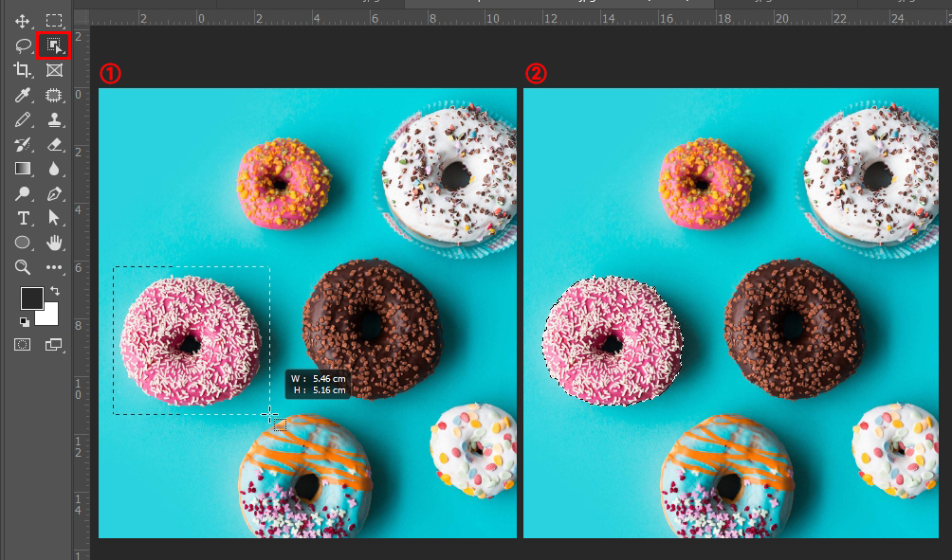Image resolution: width=952 pixels, height=560 pixels.
Task: Choose the Zoom magnifier tool
Action: click(23, 267)
